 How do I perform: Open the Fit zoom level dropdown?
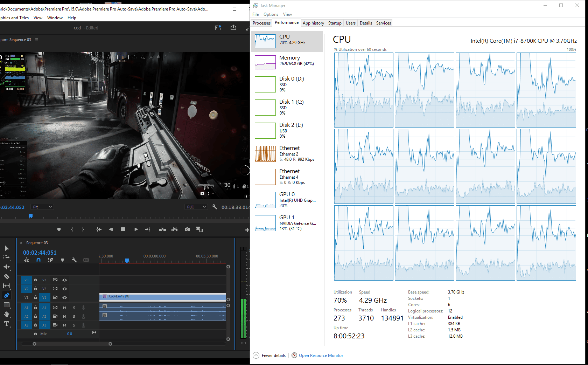[x=42, y=207]
